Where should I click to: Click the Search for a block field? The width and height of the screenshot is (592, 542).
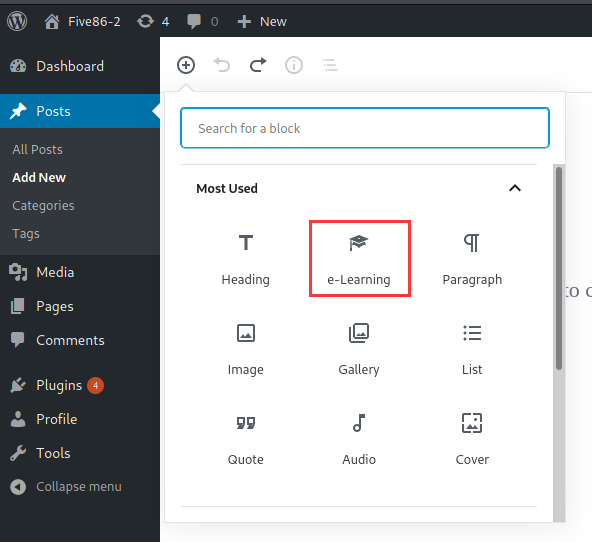[365, 128]
